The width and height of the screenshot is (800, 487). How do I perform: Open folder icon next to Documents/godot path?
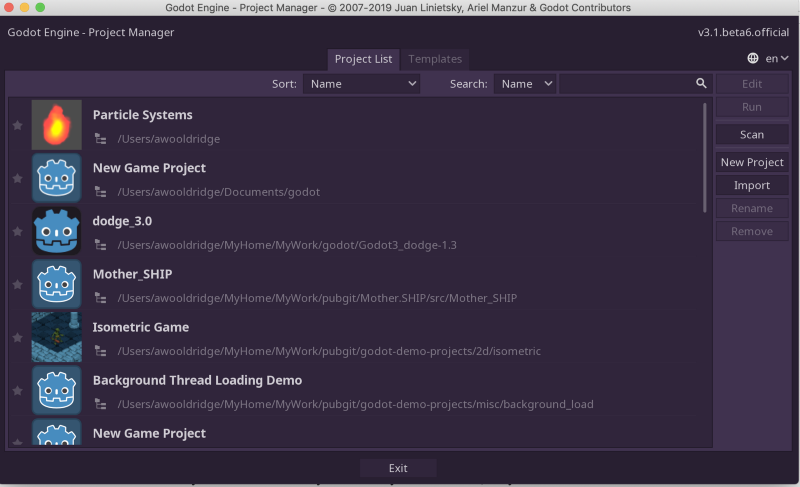tap(101, 192)
